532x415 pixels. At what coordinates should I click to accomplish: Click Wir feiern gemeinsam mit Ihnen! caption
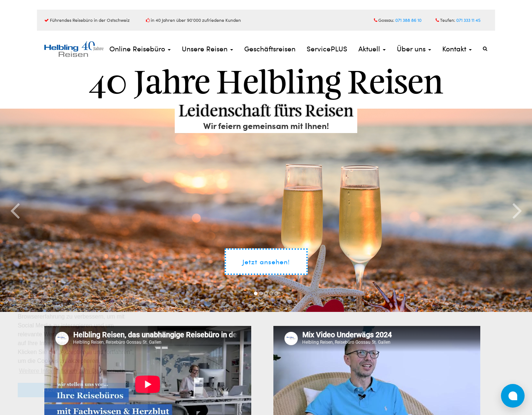pos(266,126)
